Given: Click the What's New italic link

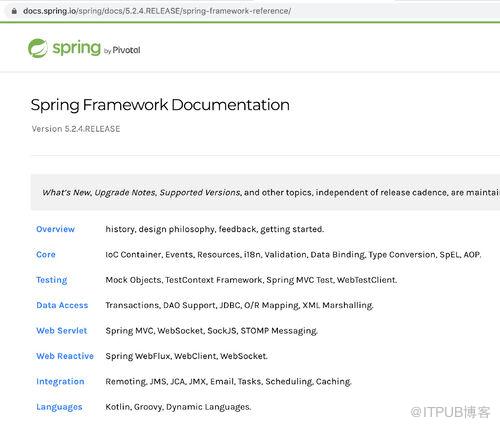Looking at the screenshot, I should pyautogui.click(x=66, y=192).
